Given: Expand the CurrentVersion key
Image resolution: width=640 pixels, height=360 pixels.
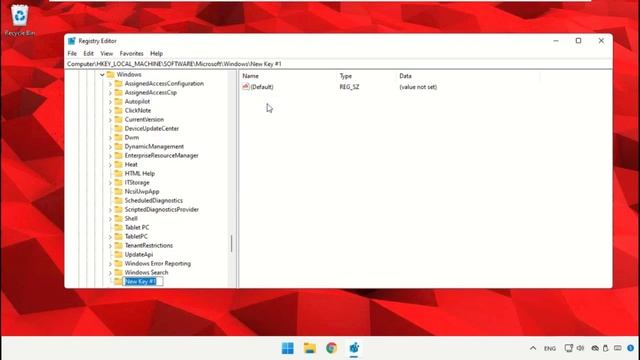Looking at the screenshot, I should pos(110,120).
